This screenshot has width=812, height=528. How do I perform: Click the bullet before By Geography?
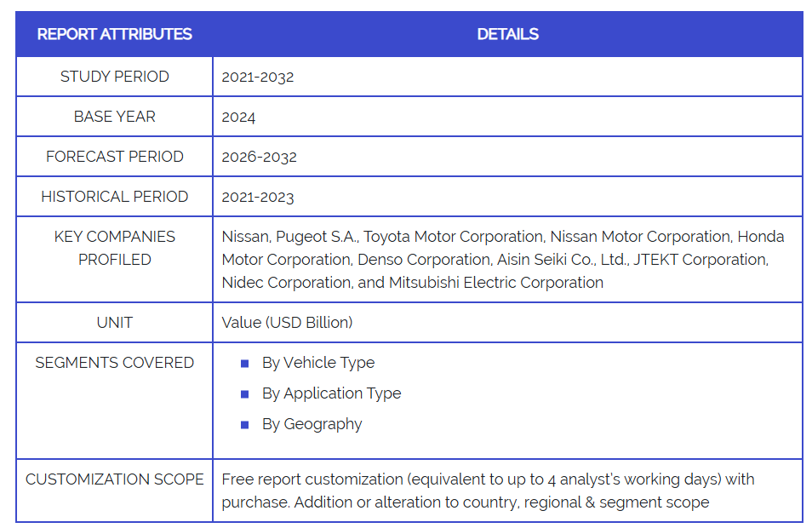[245, 425]
